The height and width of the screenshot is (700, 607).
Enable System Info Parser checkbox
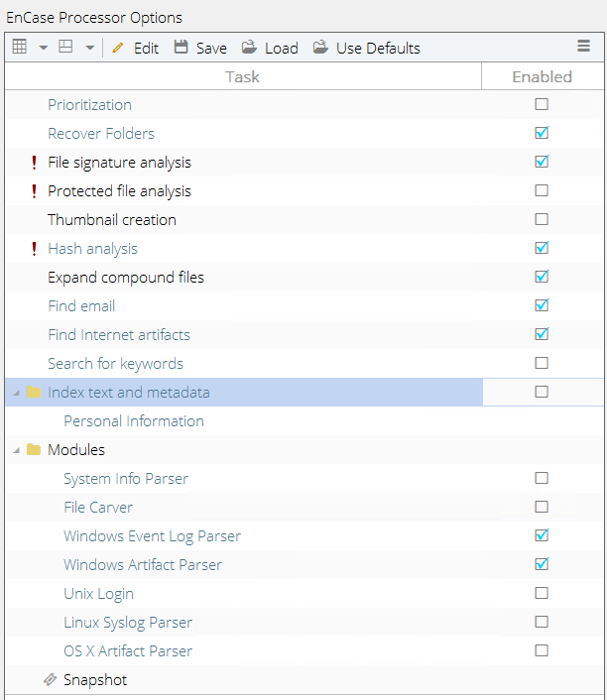pyautogui.click(x=542, y=478)
